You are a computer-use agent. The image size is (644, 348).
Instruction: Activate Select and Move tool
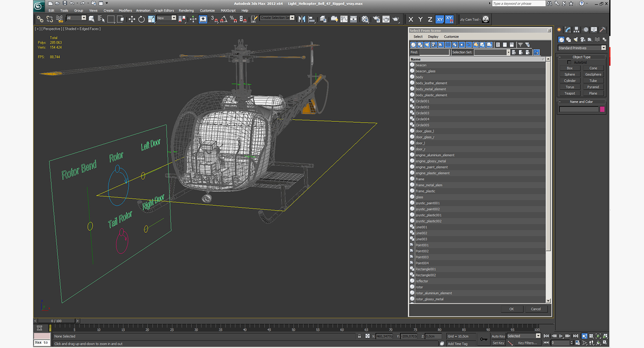point(132,19)
